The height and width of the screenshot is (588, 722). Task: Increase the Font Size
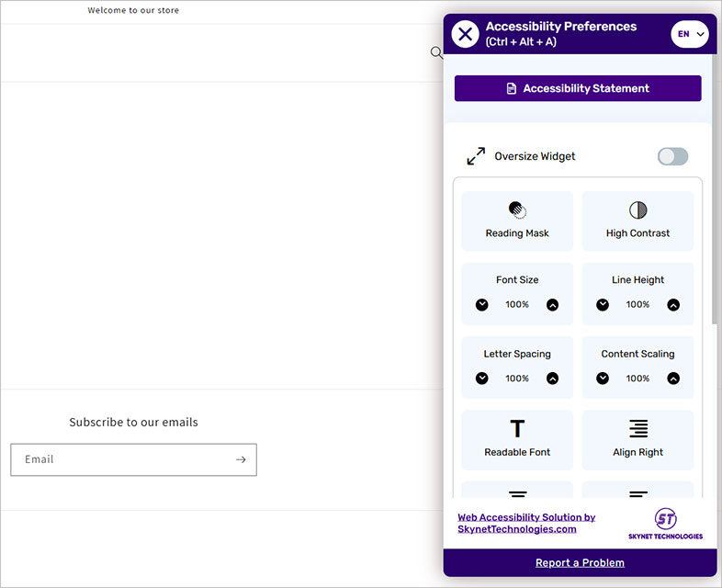(552, 305)
